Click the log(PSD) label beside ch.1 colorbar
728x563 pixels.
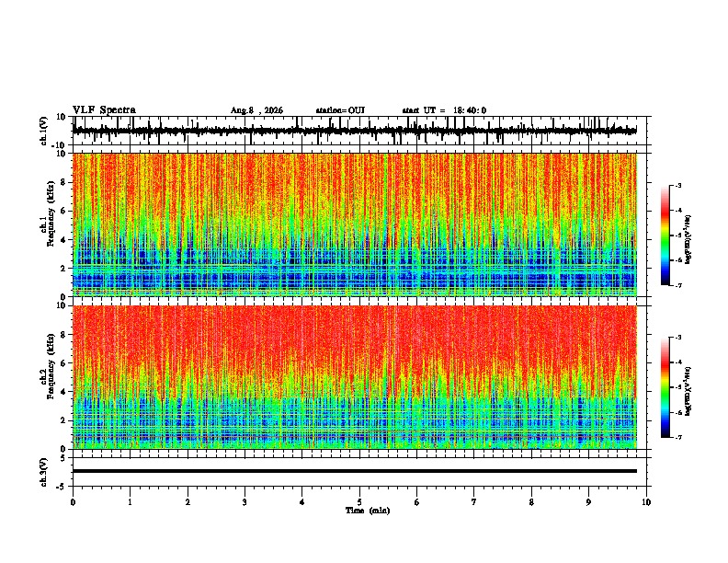point(688,239)
